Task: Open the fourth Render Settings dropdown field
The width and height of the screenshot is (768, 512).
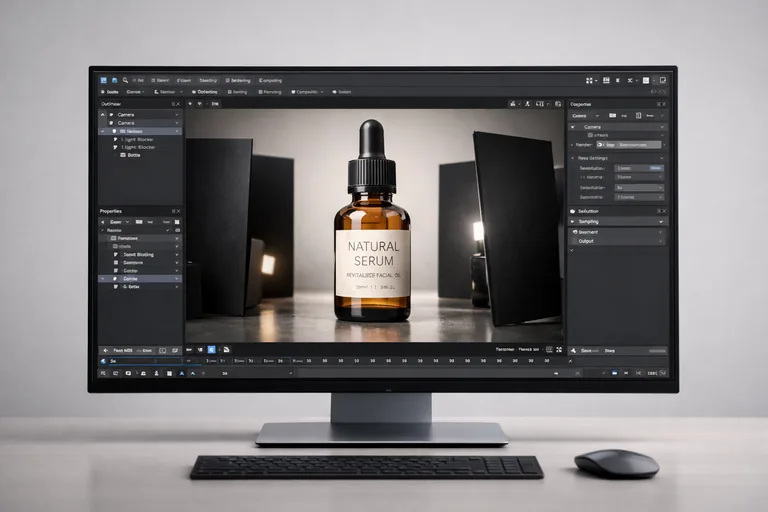Action: point(639,197)
